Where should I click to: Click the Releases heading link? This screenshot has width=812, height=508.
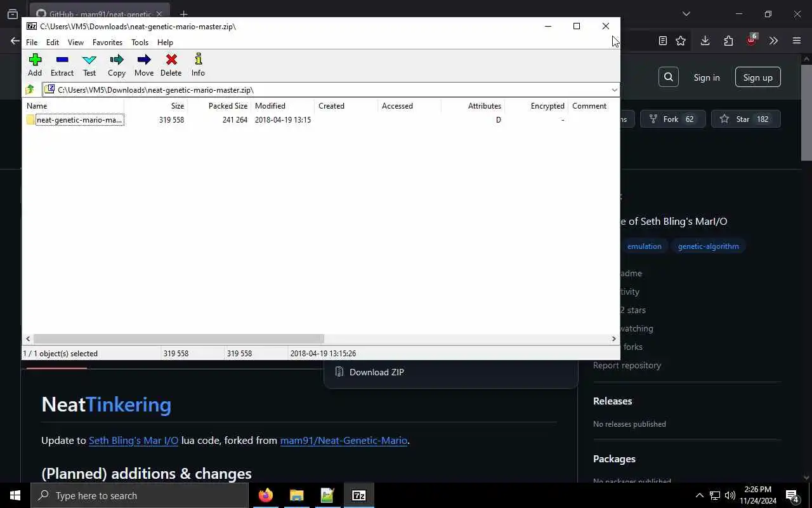[612, 401]
